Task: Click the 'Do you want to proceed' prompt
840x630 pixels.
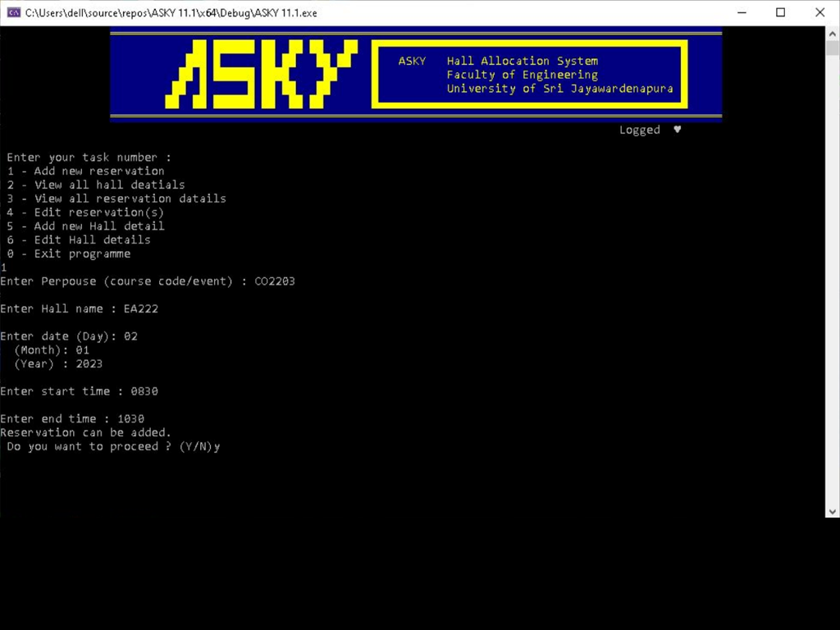Action: coord(113,447)
